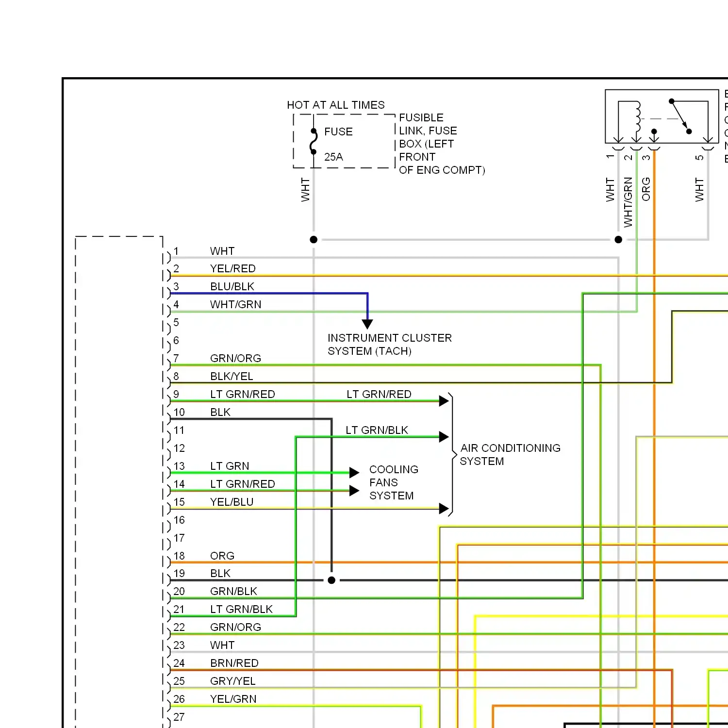The width and height of the screenshot is (728, 728).
Task: Select the HOT AT ALL TIMES heading
Action: (336, 105)
